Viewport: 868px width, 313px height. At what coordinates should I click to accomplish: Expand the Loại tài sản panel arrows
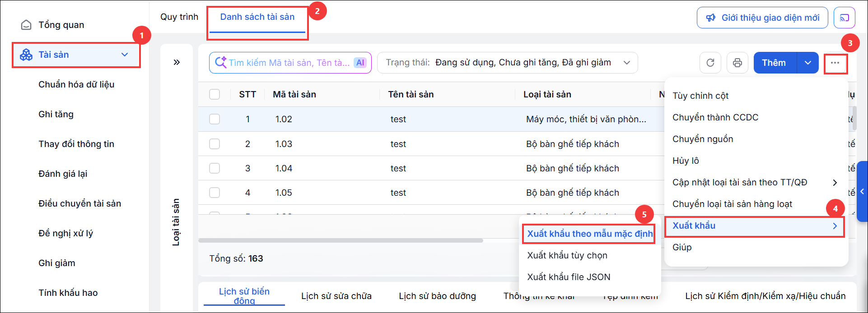pos(177,62)
